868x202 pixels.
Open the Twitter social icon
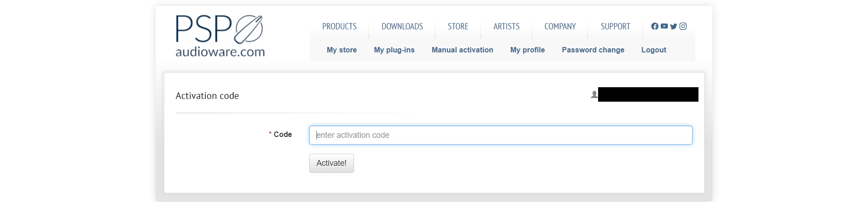pos(674,26)
